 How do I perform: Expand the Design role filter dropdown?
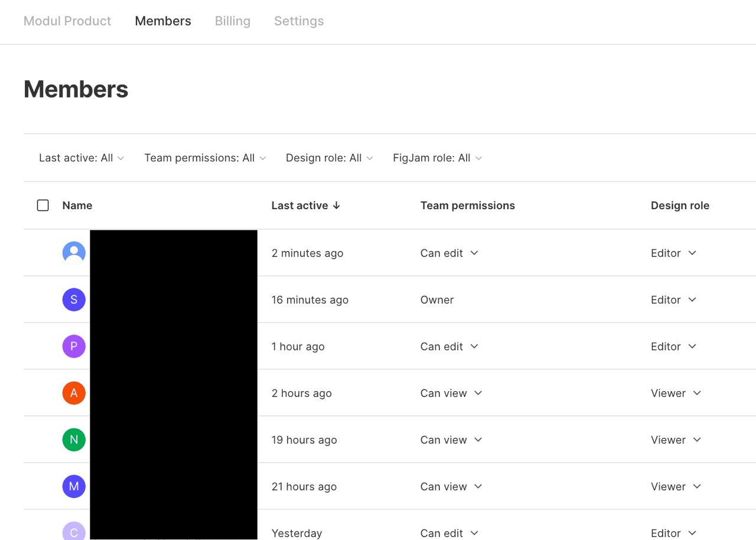coord(329,158)
